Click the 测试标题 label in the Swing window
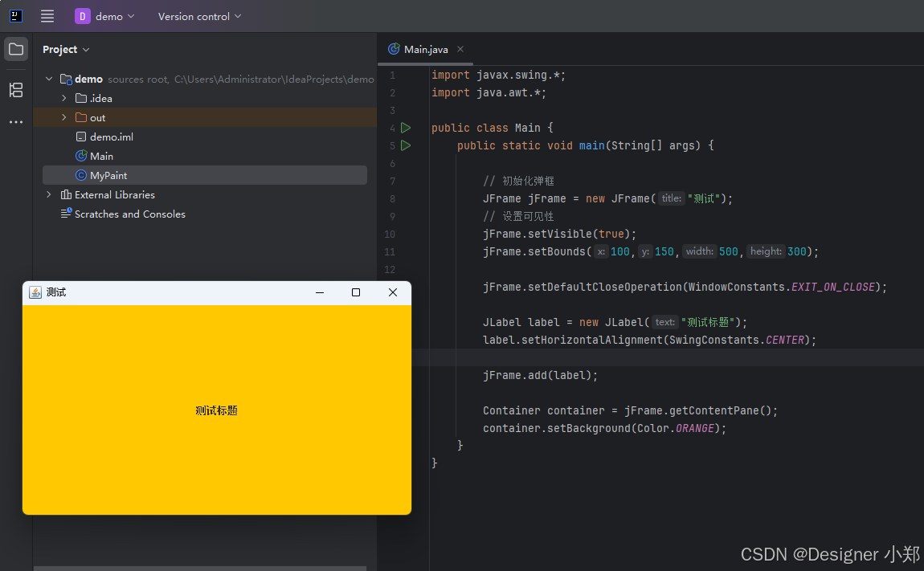Screen dimensions: 924x571 pos(216,410)
